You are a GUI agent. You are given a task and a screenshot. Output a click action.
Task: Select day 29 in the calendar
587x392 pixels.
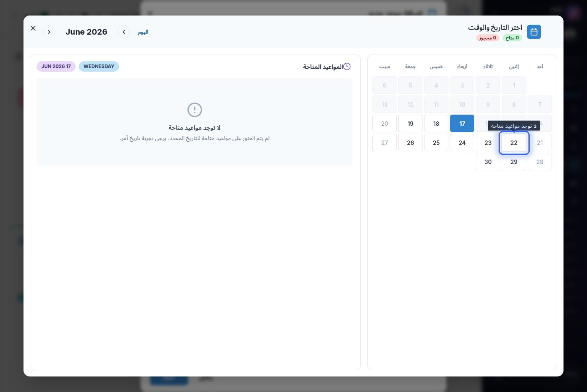(514, 162)
